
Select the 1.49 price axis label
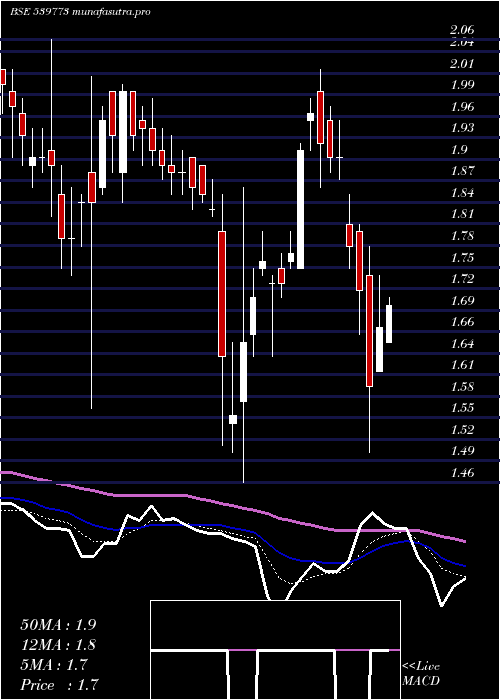[x=462, y=451]
